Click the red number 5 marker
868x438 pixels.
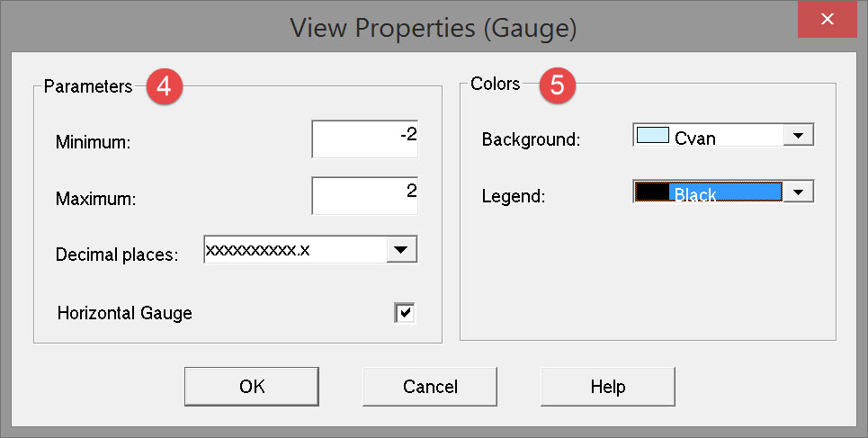[558, 86]
